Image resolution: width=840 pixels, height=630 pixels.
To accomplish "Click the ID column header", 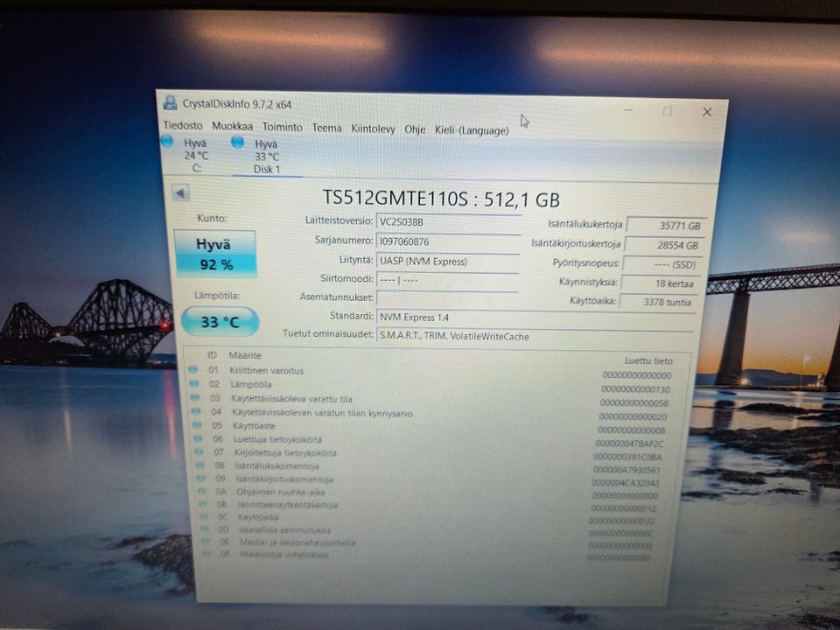I will pos(212,354).
